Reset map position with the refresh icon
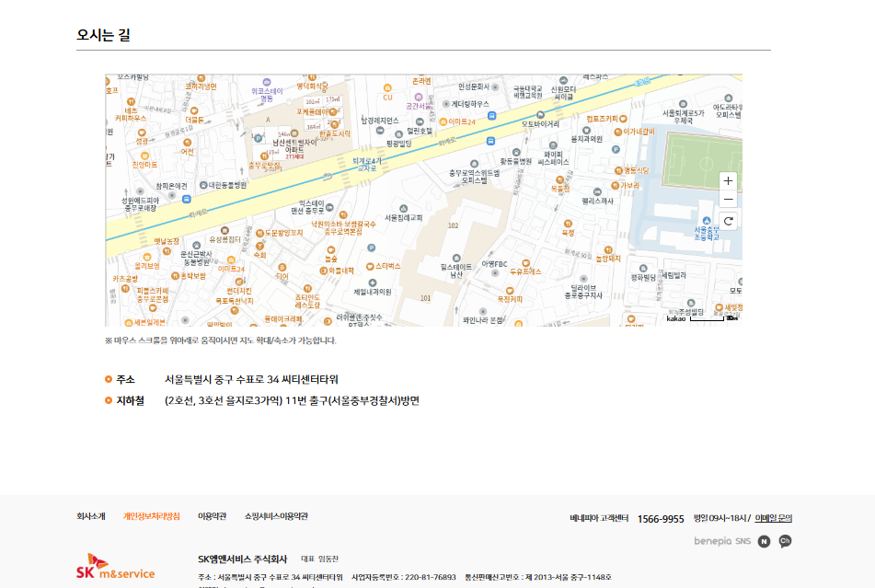Image resolution: width=875 pixels, height=588 pixels. 728,222
